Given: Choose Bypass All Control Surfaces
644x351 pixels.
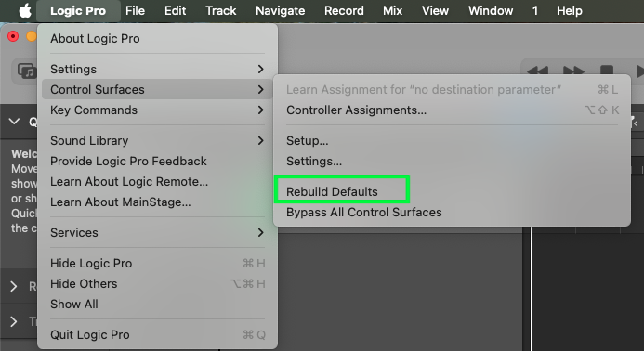Looking at the screenshot, I should [364, 213].
